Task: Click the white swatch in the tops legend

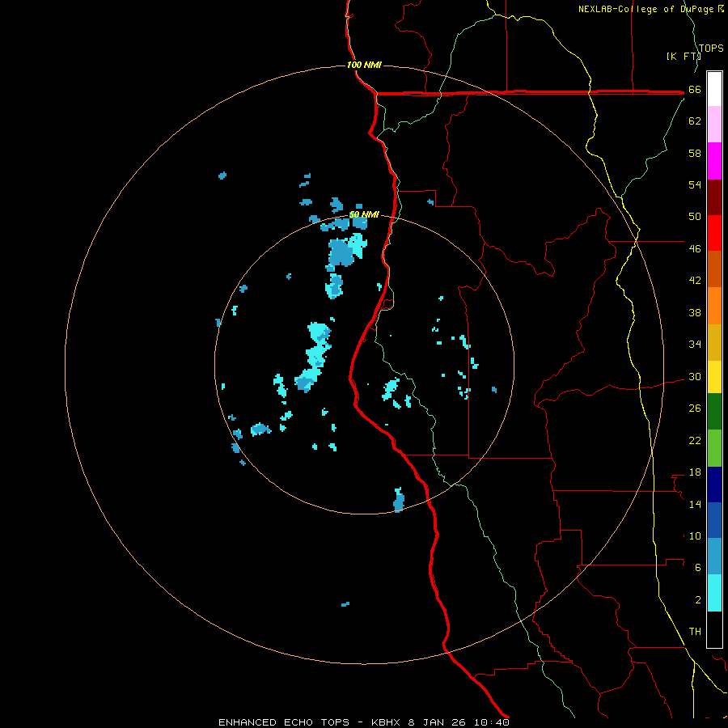Action: point(714,89)
